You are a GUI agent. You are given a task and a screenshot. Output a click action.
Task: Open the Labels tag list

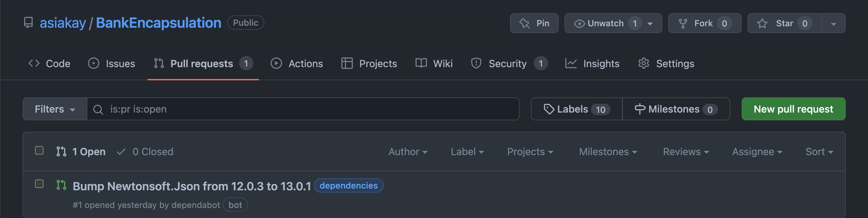pos(576,109)
